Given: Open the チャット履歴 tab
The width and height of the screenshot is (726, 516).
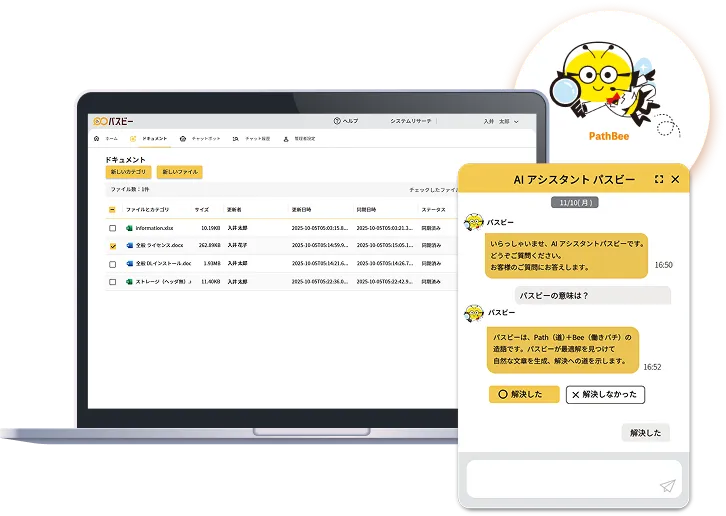Looking at the screenshot, I should pos(251,139).
